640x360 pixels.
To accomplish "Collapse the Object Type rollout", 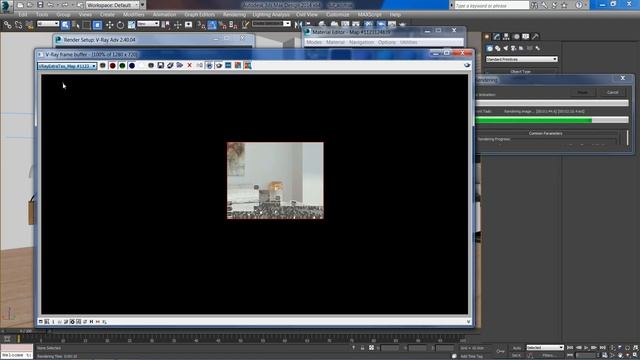I will (520, 71).
